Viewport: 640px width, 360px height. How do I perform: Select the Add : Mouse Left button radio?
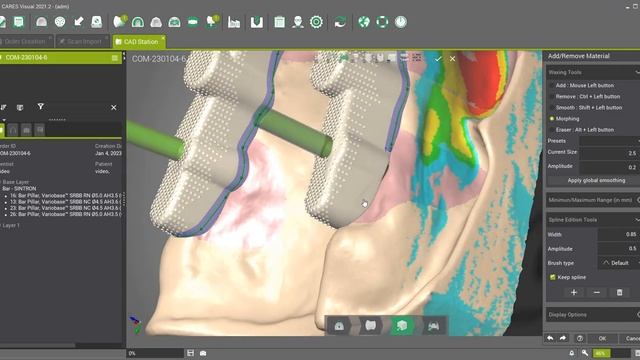(x=552, y=86)
